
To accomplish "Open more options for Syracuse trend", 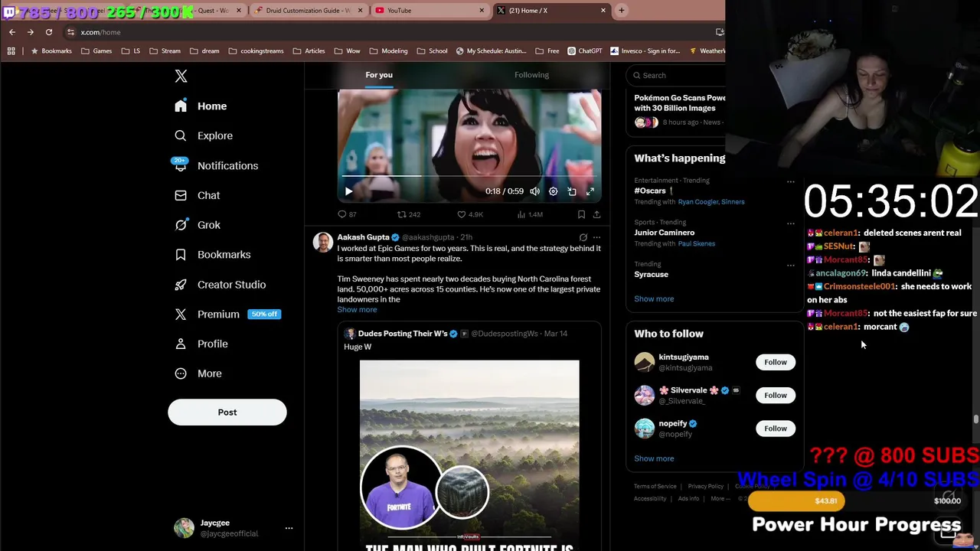I will point(791,265).
